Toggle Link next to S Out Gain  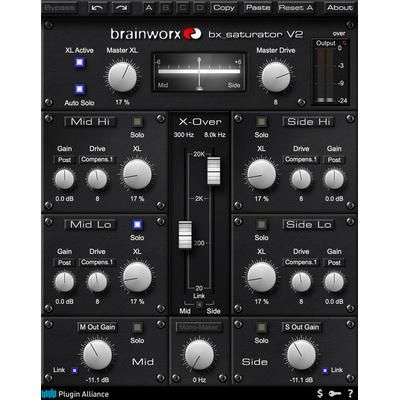(325, 370)
